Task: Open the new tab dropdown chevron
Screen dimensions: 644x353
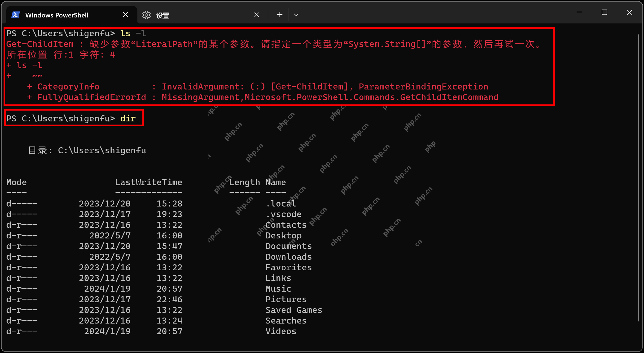Action: (x=296, y=15)
